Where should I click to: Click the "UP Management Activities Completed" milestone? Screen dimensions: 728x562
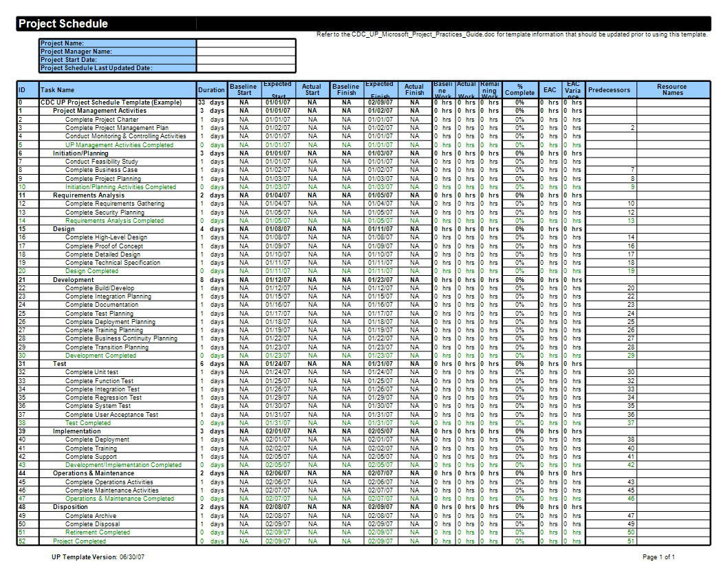tap(119, 144)
